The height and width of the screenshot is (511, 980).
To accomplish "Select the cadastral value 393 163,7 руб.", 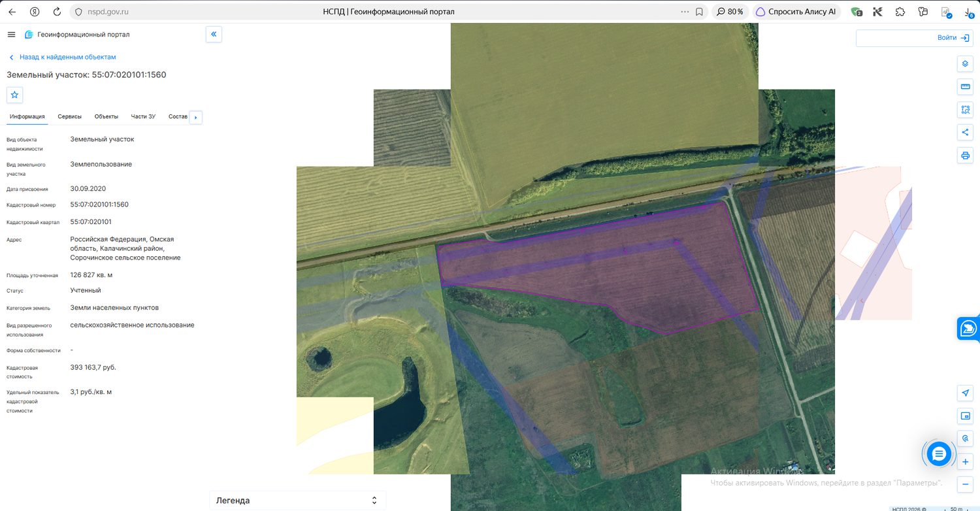I will click(x=93, y=367).
